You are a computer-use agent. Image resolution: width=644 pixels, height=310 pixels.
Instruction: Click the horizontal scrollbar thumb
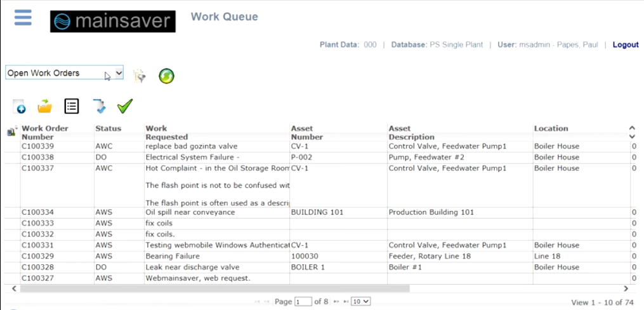coord(215,288)
